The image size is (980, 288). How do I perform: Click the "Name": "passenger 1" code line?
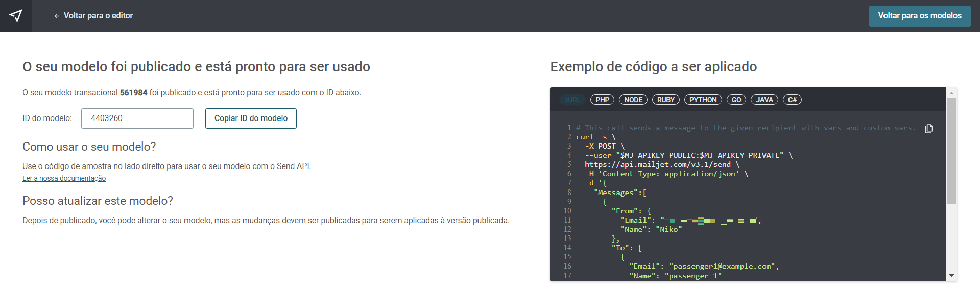(675, 276)
